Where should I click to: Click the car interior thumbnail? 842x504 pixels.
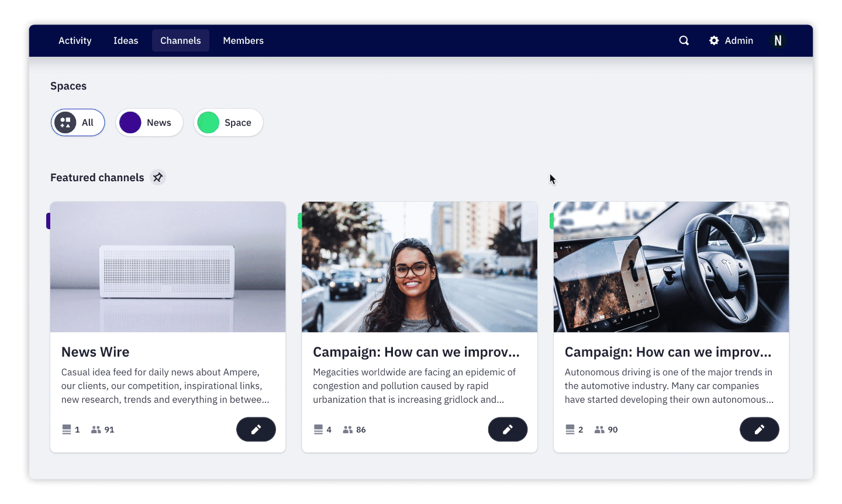[x=671, y=267]
